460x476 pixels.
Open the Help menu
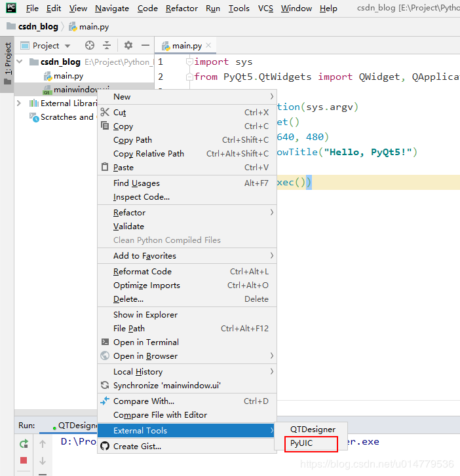coord(328,9)
